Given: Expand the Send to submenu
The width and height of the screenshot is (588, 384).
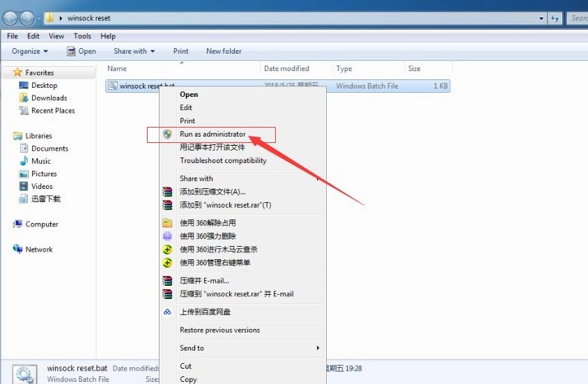Looking at the screenshot, I should click(x=249, y=348).
